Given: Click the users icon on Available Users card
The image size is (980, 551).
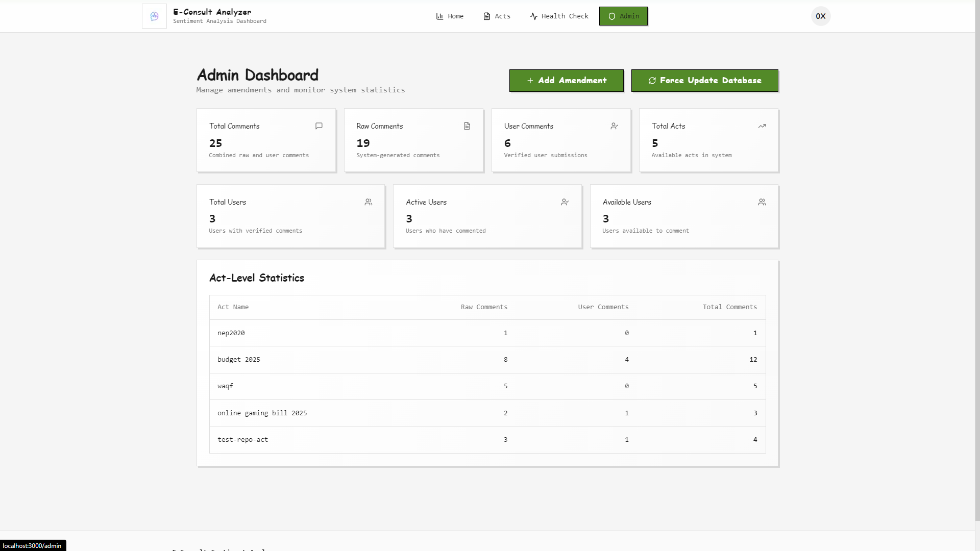Looking at the screenshot, I should (x=762, y=202).
